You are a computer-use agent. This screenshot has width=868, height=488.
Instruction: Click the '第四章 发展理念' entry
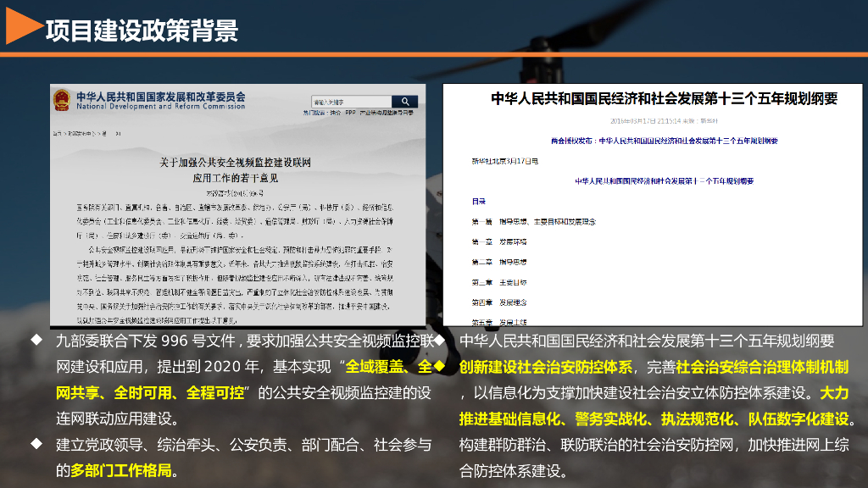point(498,302)
